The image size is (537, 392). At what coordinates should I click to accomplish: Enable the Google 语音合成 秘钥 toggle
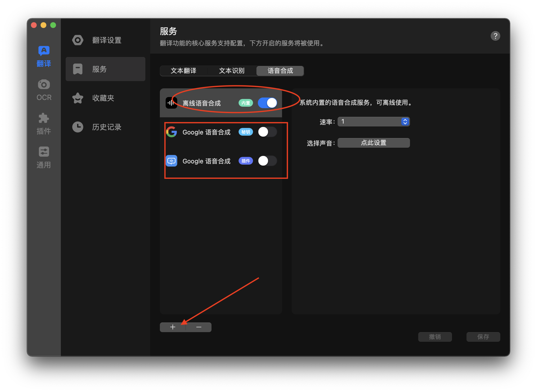point(267,132)
